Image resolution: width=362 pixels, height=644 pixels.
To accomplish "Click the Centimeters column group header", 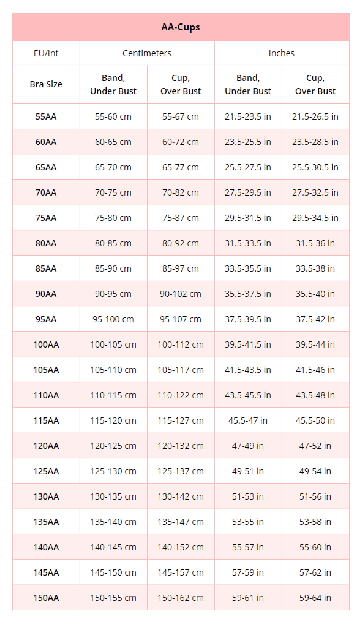I will point(147,53).
